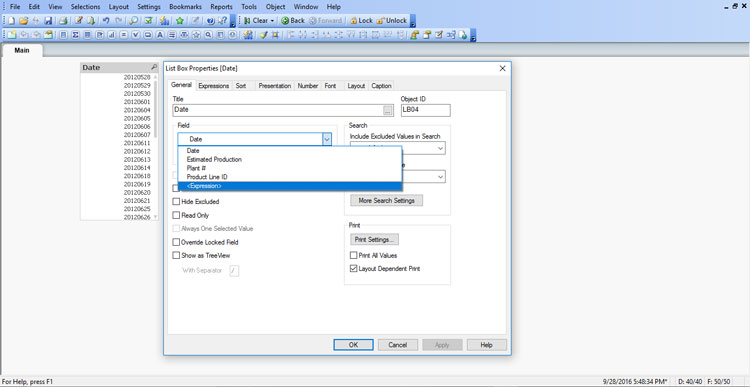Image resolution: width=750 pixels, height=387 pixels.
Task: Collapse the Field combo box arrow
Action: coord(327,139)
